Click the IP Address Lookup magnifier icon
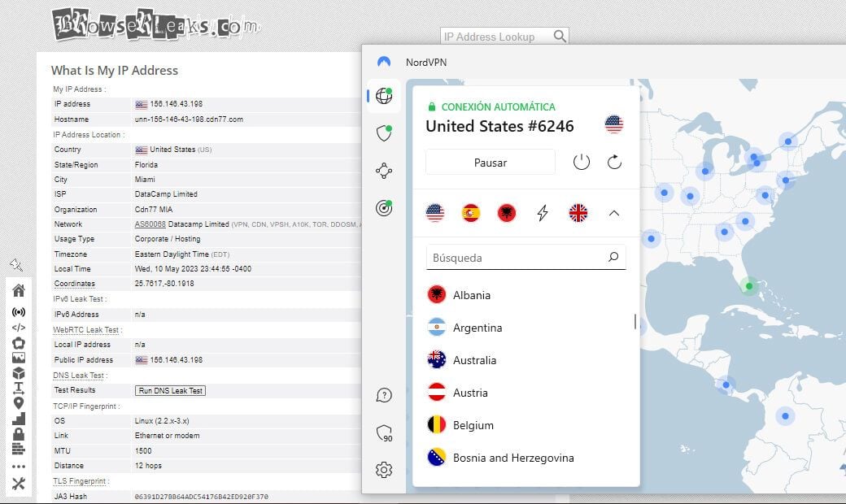This screenshot has width=846, height=504. [560, 36]
